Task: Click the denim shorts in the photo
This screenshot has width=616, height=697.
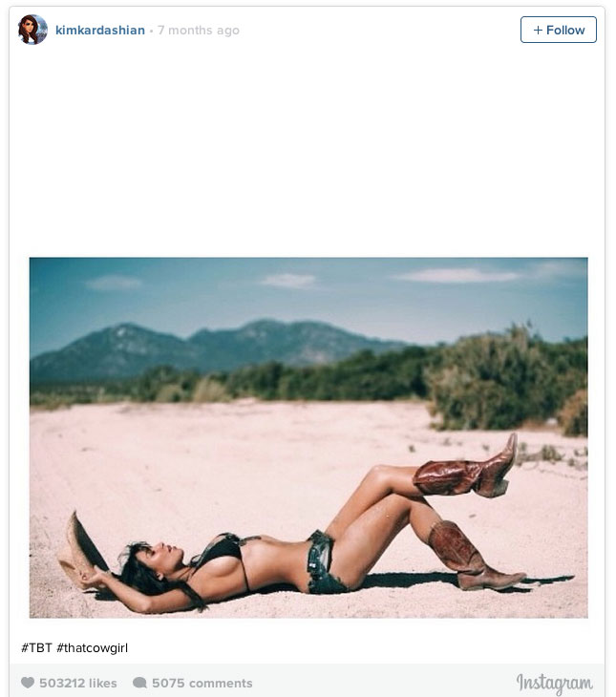Action: 324,562
